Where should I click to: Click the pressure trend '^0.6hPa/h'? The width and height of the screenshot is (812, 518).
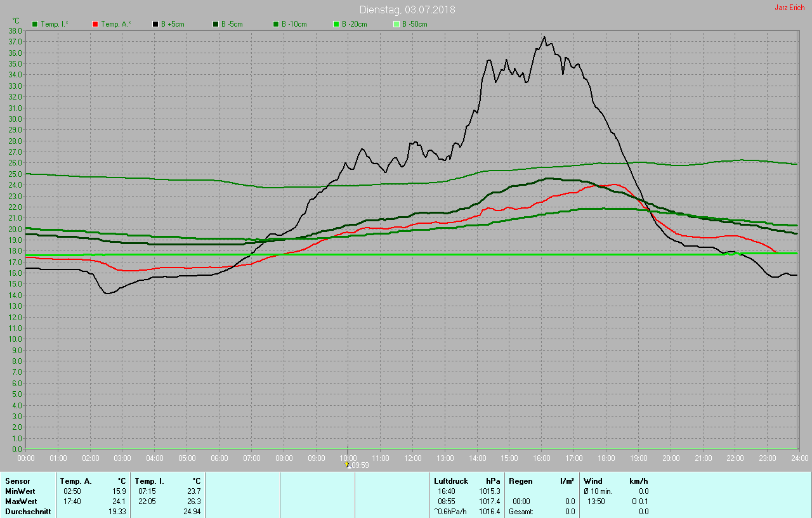(450, 512)
